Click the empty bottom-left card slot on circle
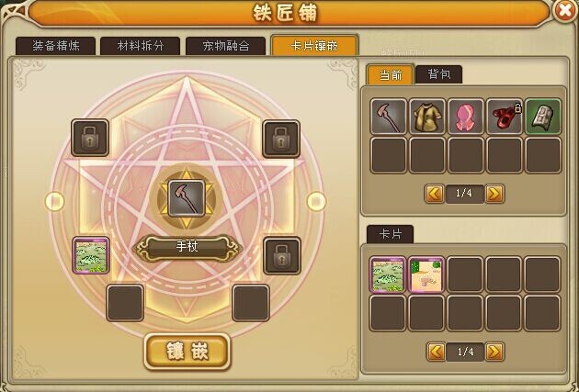 125,303
